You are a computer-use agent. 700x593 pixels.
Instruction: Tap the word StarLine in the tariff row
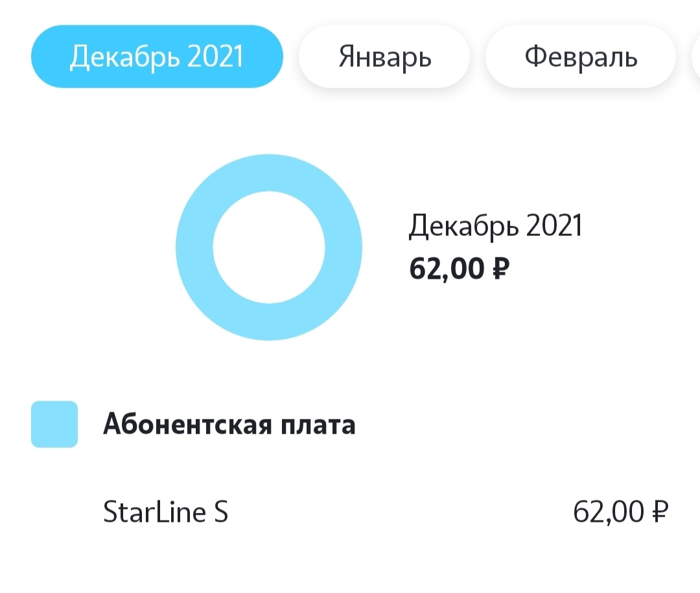tap(155, 513)
